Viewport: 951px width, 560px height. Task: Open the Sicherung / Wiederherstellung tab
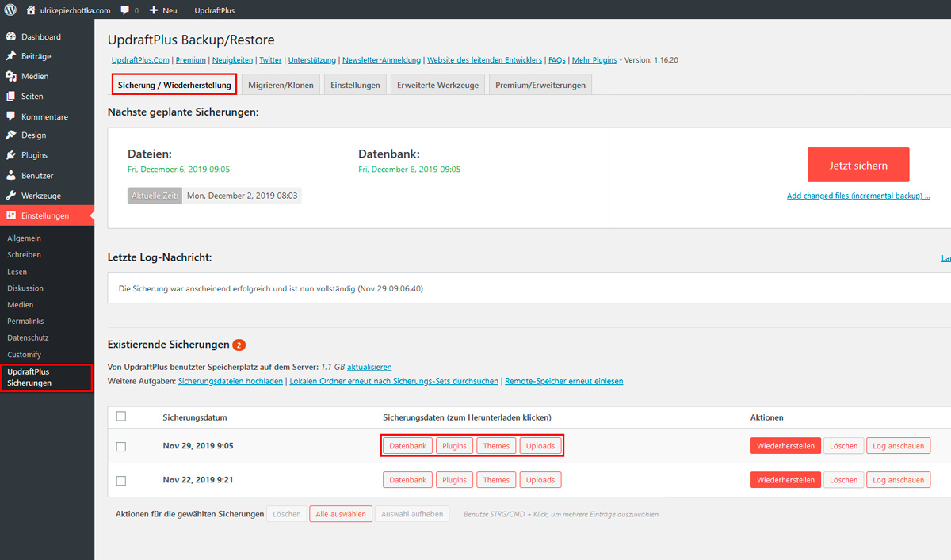(174, 85)
